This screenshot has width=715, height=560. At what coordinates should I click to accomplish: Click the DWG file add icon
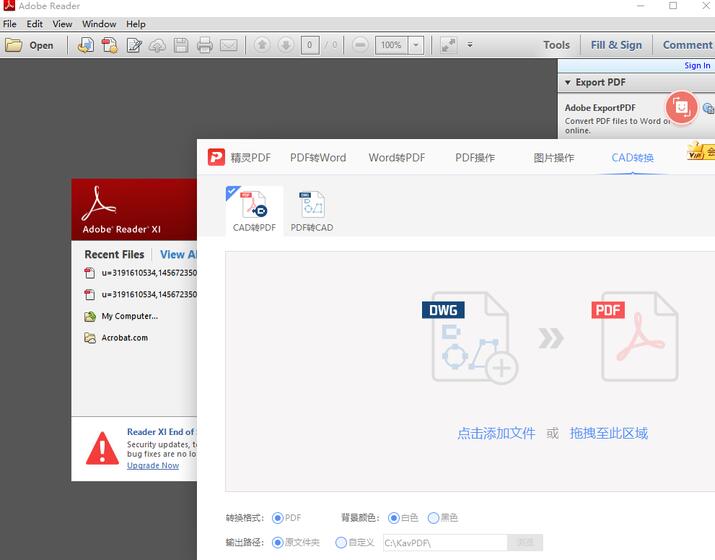point(471,337)
